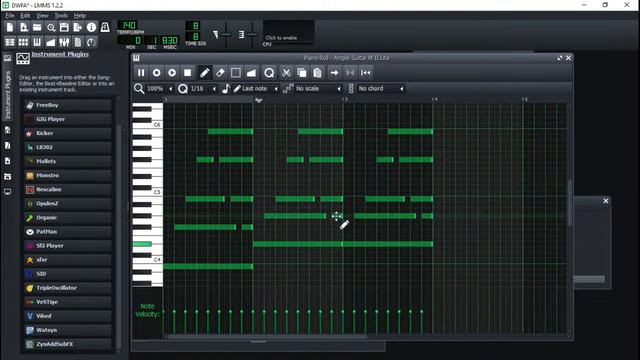Open the 1/16 quantization dropdown

203,89
